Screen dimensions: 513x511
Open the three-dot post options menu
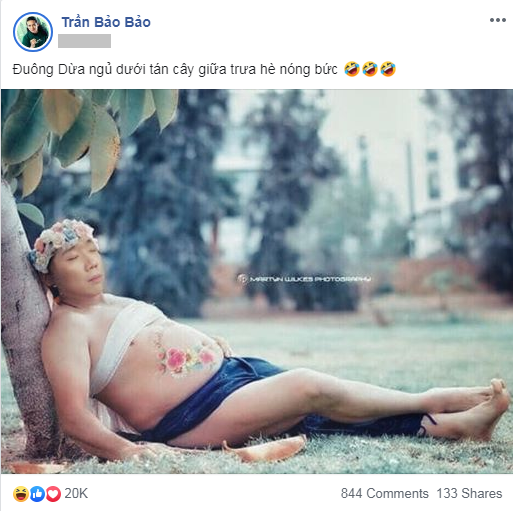pyautogui.click(x=498, y=20)
